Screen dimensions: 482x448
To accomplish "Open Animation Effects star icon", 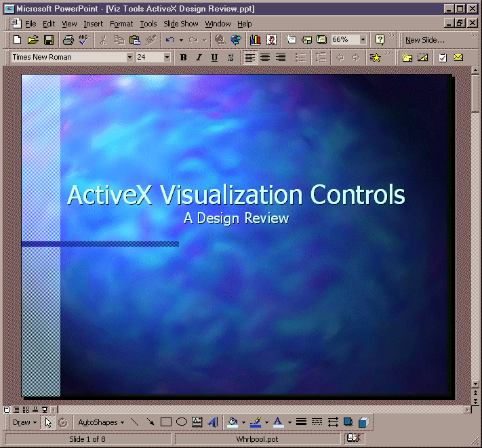I will tap(376, 57).
